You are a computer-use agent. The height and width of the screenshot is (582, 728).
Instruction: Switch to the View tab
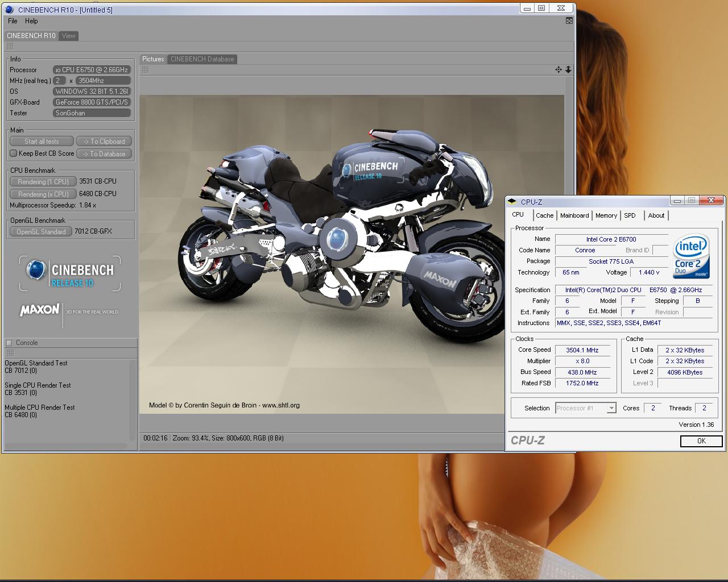point(69,36)
